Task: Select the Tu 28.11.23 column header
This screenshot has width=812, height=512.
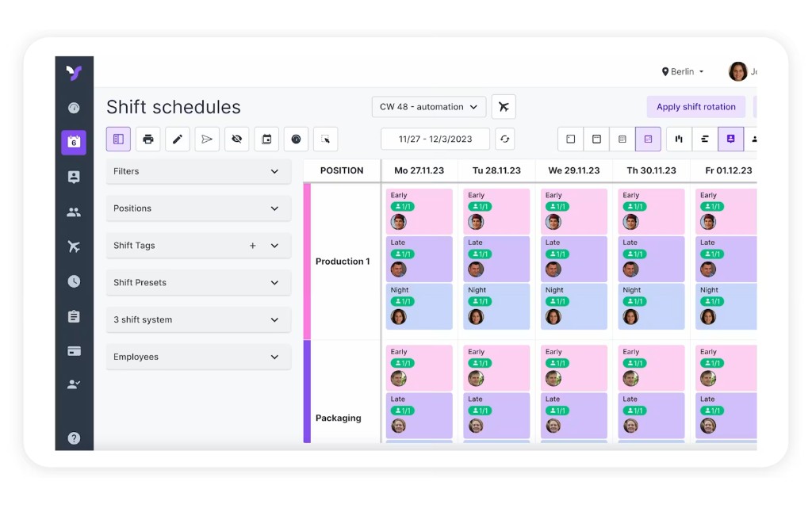Action: point(496,170)
